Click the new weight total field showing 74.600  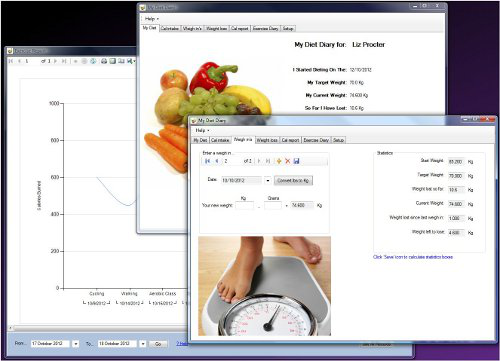coord(302,206)
